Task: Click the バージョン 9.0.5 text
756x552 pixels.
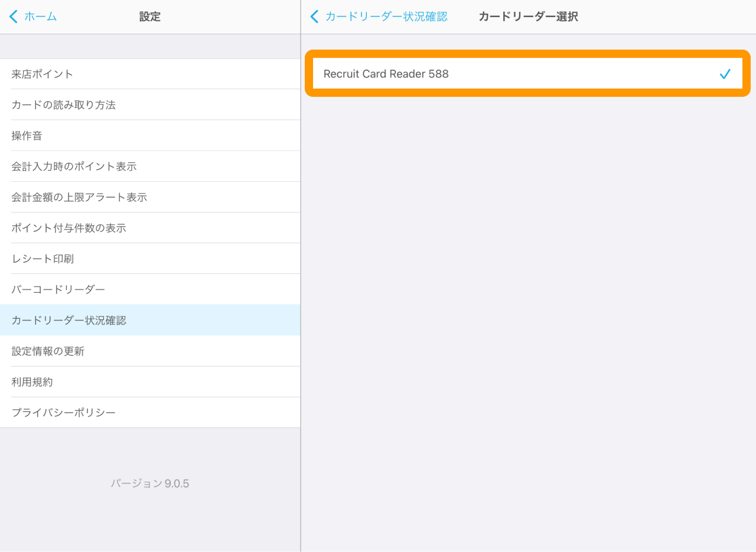Action: click(x=150, y=484)
